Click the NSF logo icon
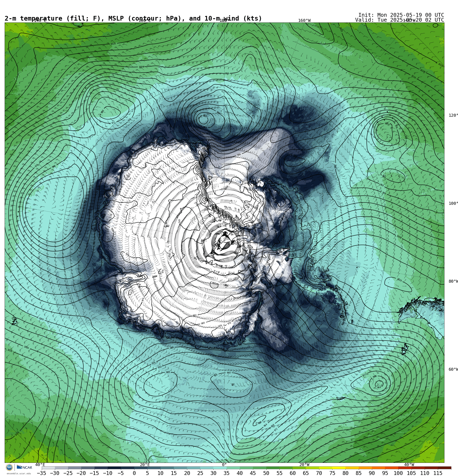Screen dimensions: 458x476 tap(10, 467)
